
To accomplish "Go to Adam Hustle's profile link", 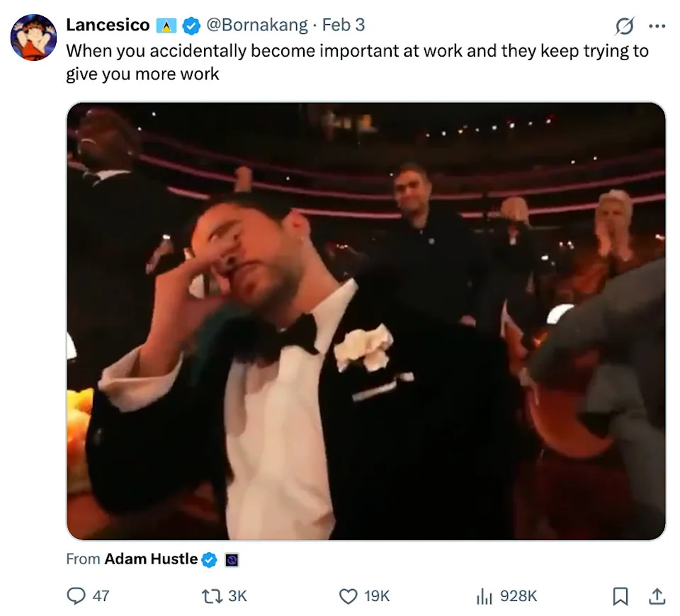I will coord(151,559).
